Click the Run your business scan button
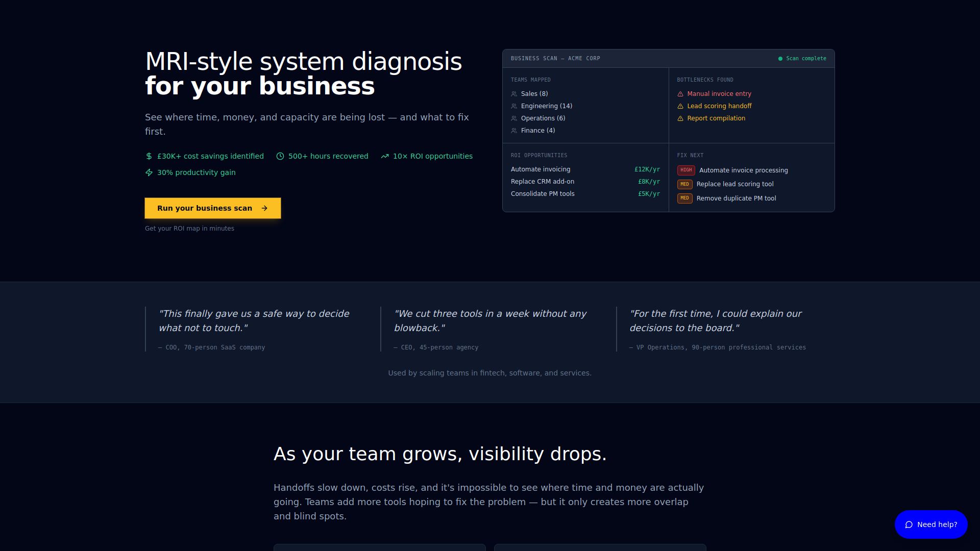 click(x=212, y=208)
